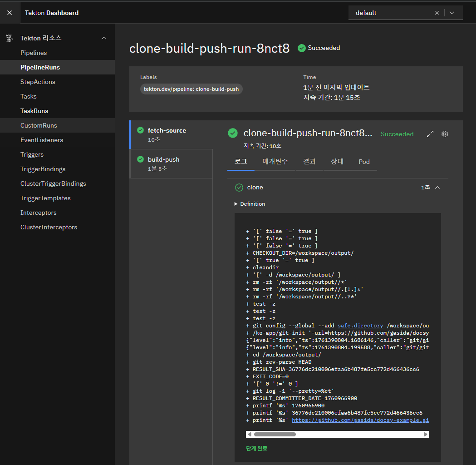
Task: Maximize the log view with expand icon
Action: (x=430, y=134)
